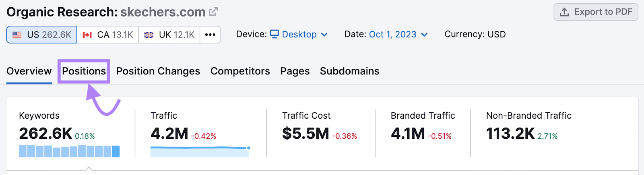Switch to Position Changes tab

[x=158, y=71]
